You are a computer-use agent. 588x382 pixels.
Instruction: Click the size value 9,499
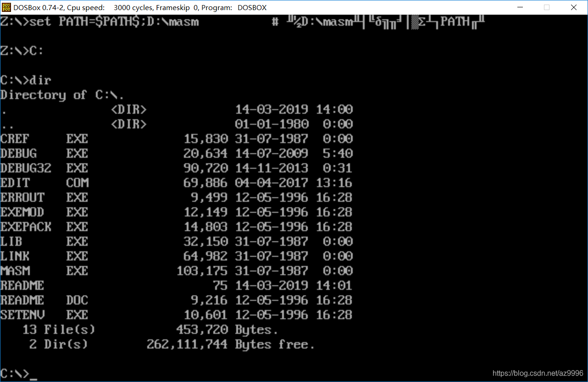(x=209, y=198)
